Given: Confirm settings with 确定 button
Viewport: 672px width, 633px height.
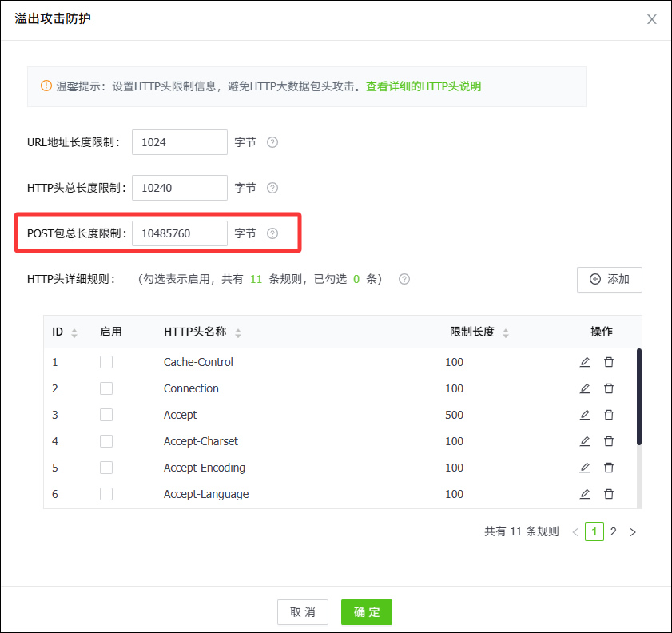Looking at the screenshot, I should [367, 612].
